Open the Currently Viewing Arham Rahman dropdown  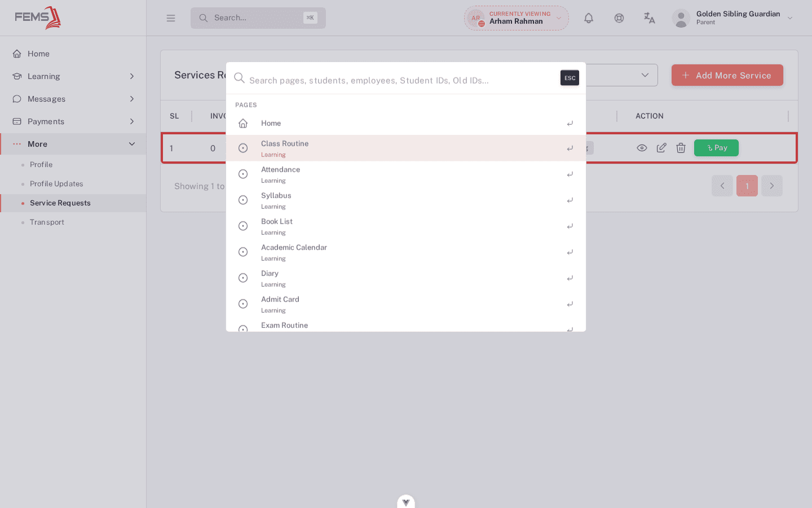(x=517, y=18)
